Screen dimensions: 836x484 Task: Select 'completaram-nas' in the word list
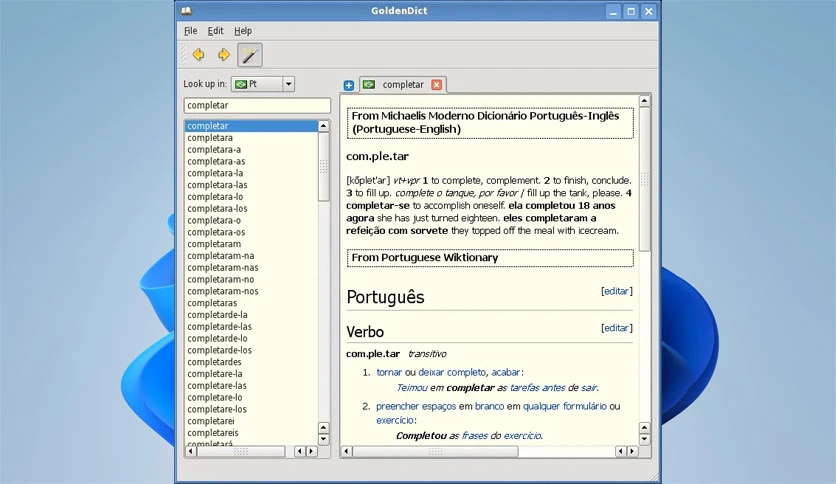[x=251, y=268]
